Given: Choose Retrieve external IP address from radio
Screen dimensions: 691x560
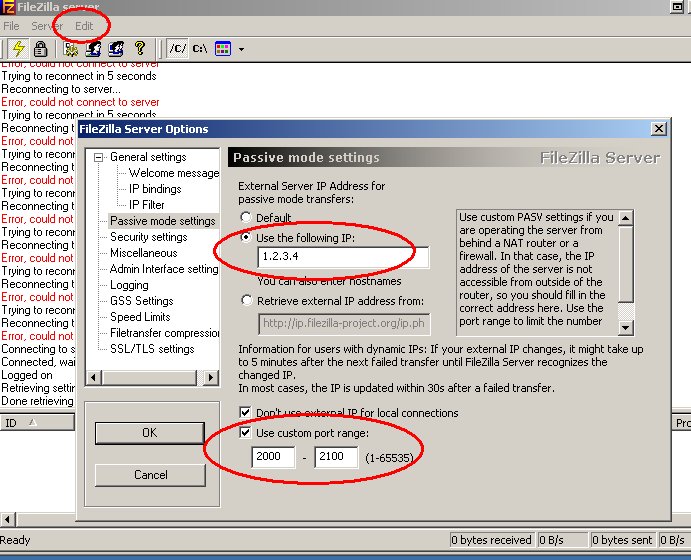Looking at the screenshot, I should [246, 300].
